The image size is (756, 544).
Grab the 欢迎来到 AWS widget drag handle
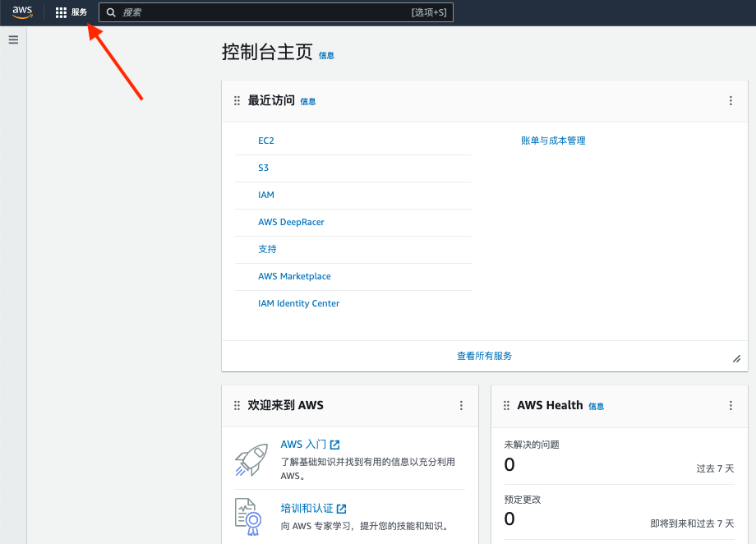[237, 405]
